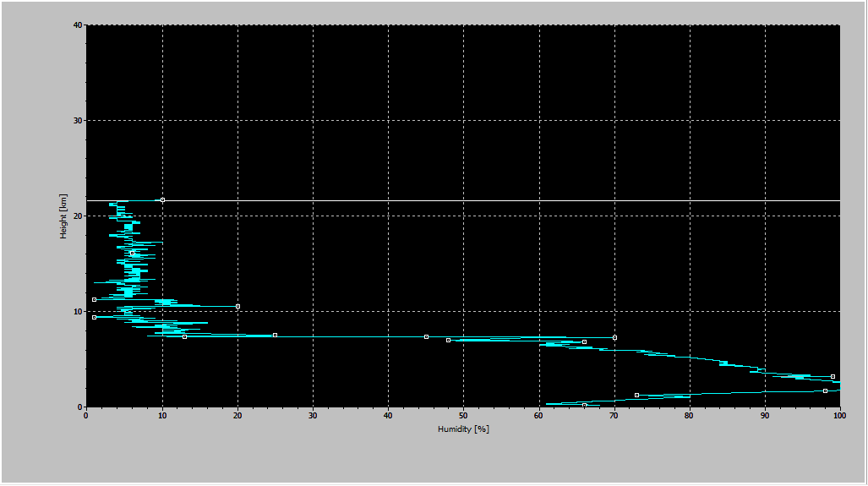The image size is (868, 486).
Task: Click the Height [km] axis title
Action: point(63,216)
